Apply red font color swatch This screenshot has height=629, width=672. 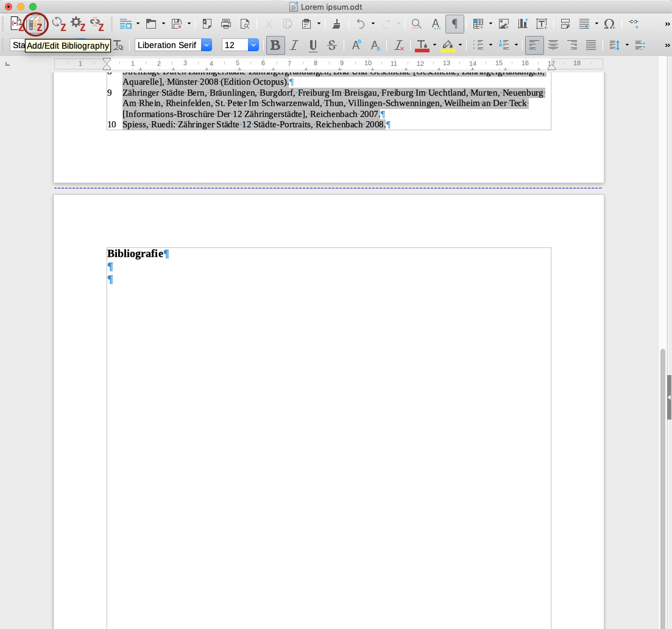click(x=422, y=45)
